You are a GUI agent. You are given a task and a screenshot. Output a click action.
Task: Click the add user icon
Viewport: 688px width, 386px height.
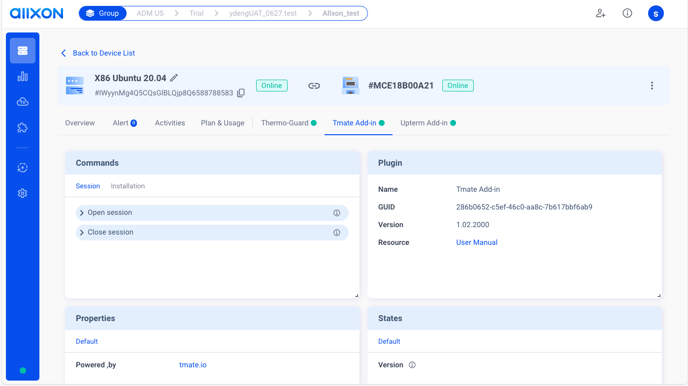click(600, 13)
